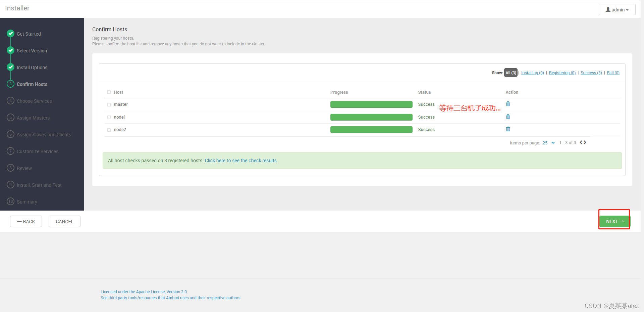
Task: Click the master host progress bar
Action: 371,104
